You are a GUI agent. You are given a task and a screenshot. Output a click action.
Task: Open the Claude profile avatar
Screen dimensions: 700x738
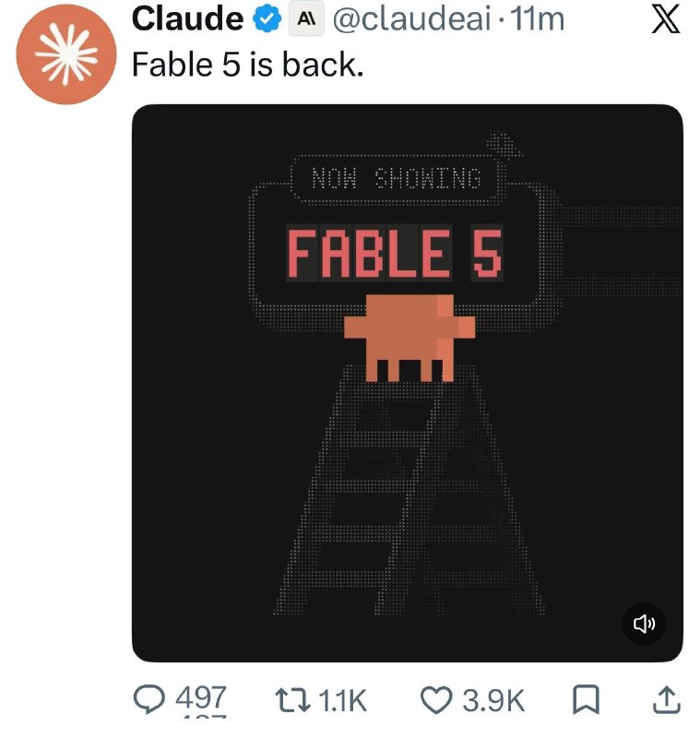[65, 54]
